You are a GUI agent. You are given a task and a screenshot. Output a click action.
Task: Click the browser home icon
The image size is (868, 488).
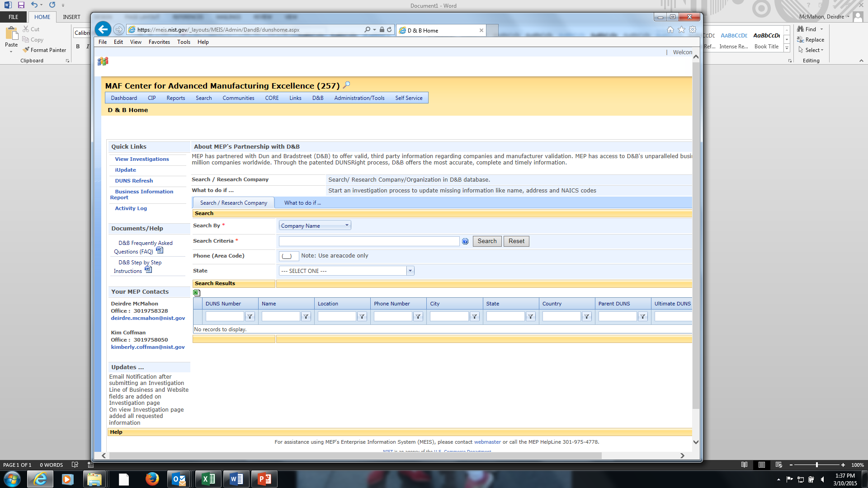[x=670, y=30]
